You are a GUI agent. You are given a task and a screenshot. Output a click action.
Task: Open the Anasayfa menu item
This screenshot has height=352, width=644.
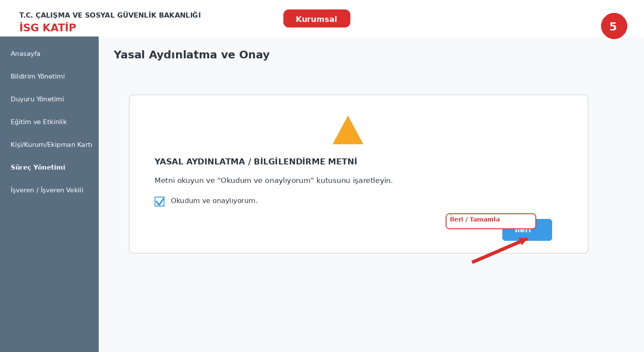tap(26, 54)
